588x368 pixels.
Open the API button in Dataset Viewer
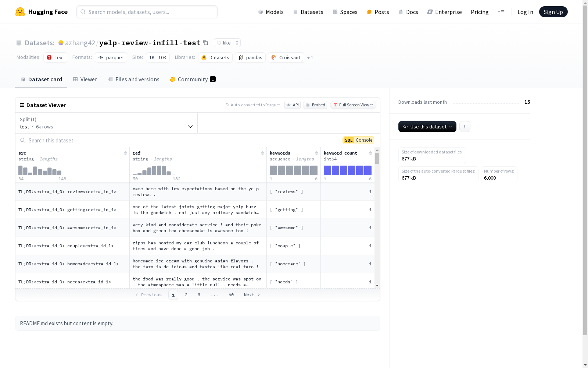coord(293,105)
